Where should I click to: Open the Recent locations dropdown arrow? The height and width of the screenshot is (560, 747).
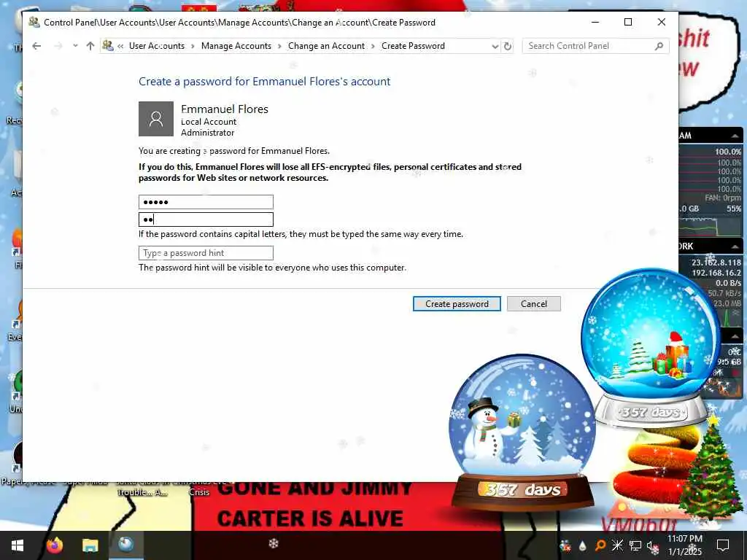click(x=75, y=46)
